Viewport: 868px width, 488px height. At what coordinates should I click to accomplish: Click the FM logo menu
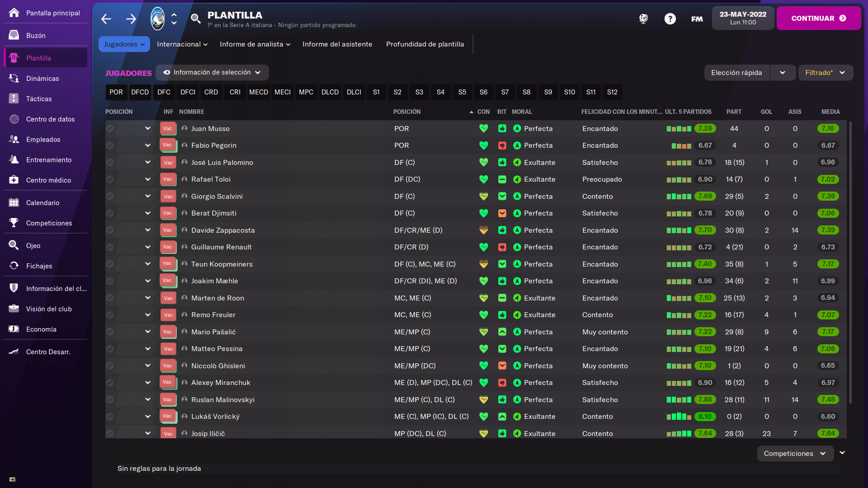[x=697, y=19]
